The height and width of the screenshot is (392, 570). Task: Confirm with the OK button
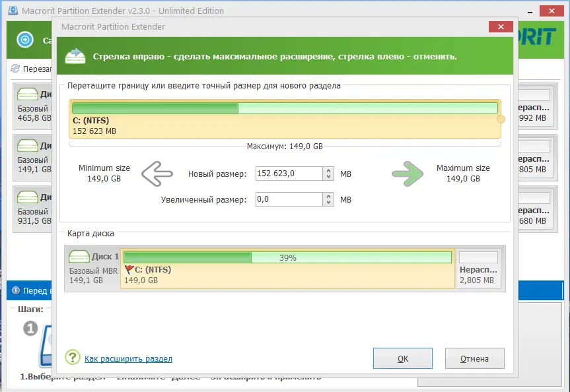point(403,358)
